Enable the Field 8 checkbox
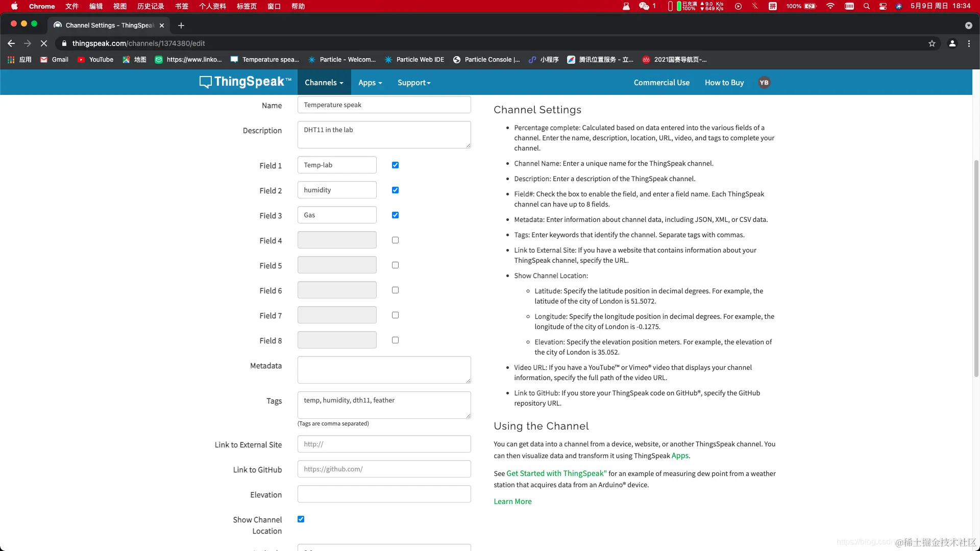The width and height of the screenshot is (980, 551). [395, 340]
